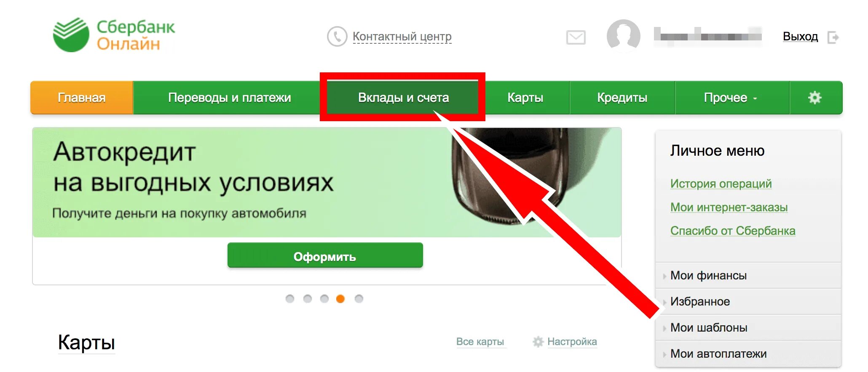Expand the Мои финансы section
Viewport: 868px width, 372px height.
point(748,276)
